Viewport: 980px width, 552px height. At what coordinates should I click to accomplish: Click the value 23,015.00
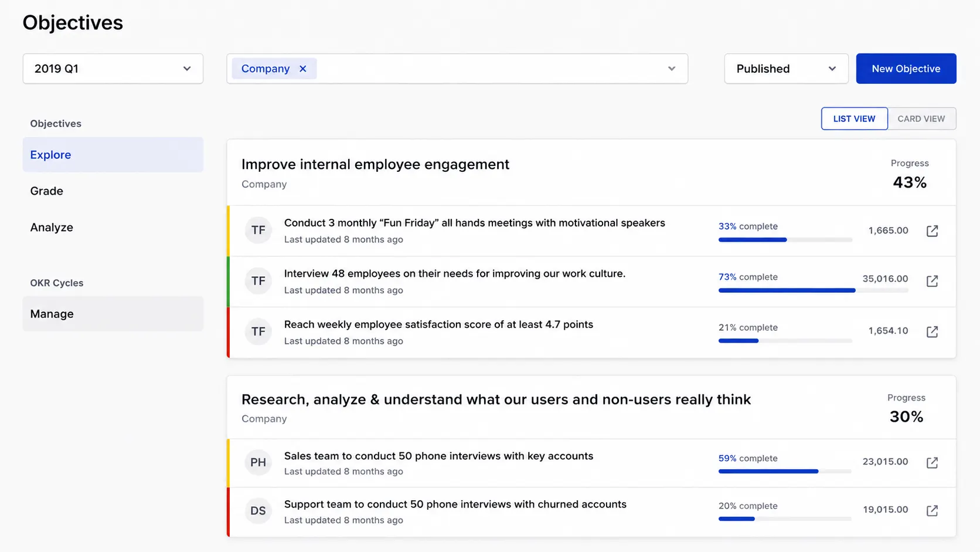885,462
